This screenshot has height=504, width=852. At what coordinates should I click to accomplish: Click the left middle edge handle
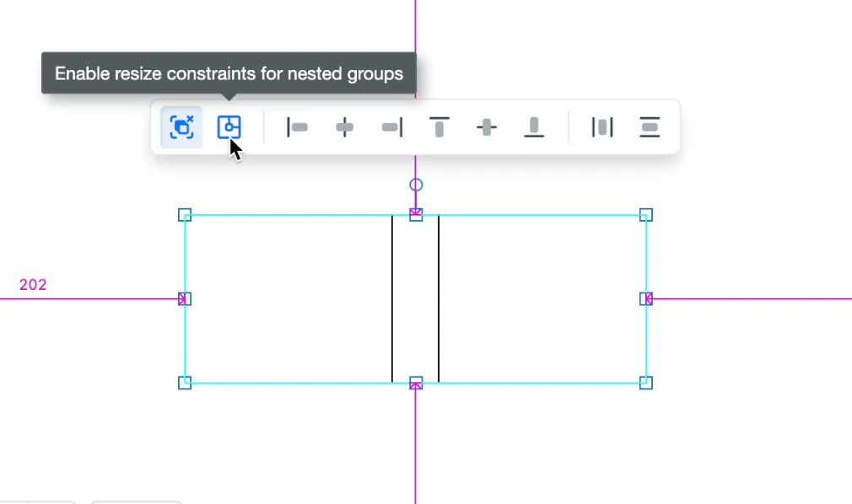click(185, 298)
